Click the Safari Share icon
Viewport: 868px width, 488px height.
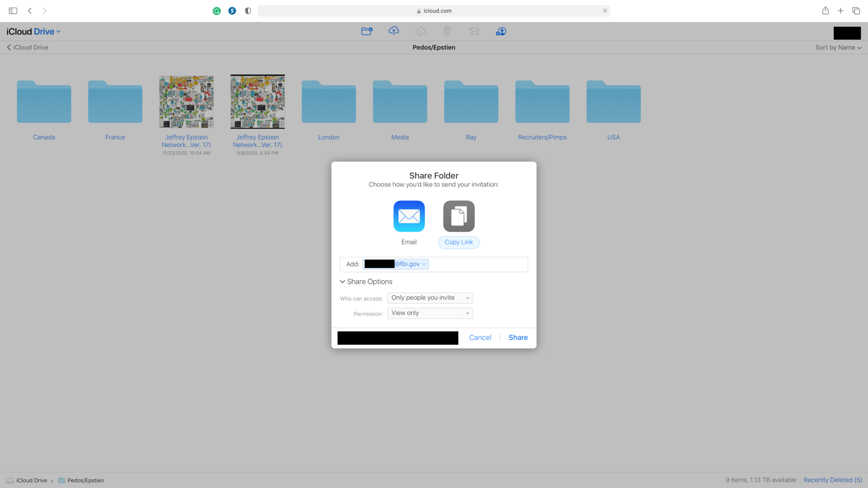click(x=825, y=10)
